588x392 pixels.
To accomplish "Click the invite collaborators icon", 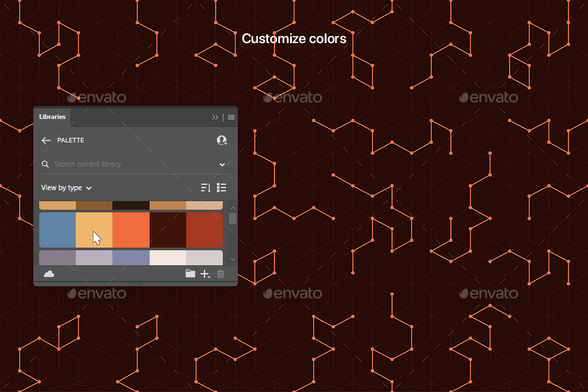I will tap(221, 140).
